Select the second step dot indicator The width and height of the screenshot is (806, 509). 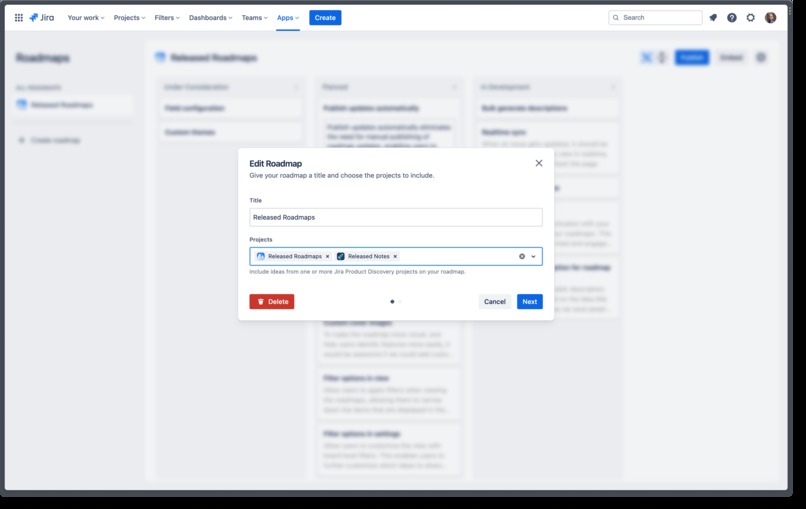coord(400,302)
